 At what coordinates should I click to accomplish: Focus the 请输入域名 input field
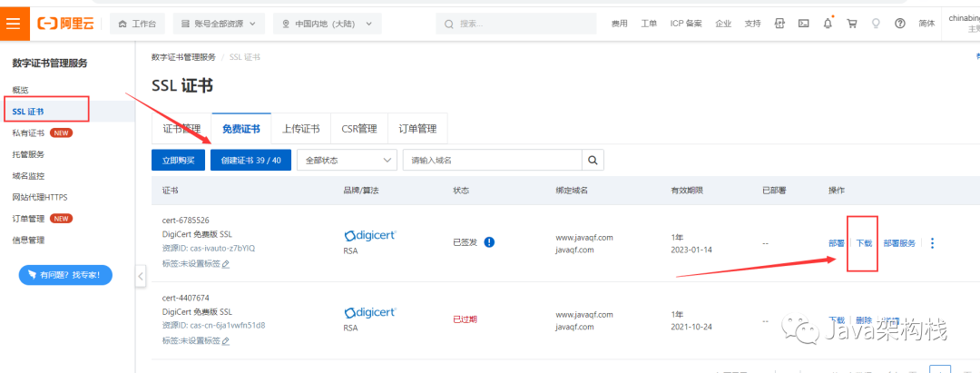pos(493,160)
